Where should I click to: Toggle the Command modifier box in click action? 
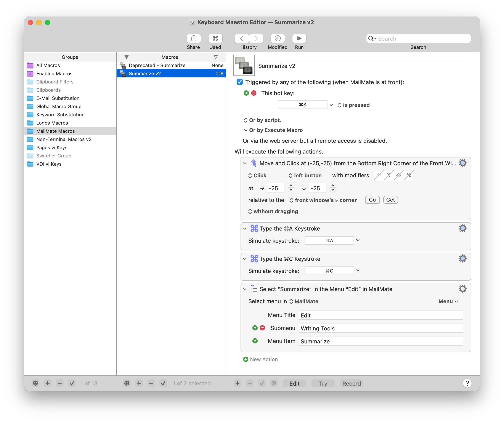click(409, 175)
